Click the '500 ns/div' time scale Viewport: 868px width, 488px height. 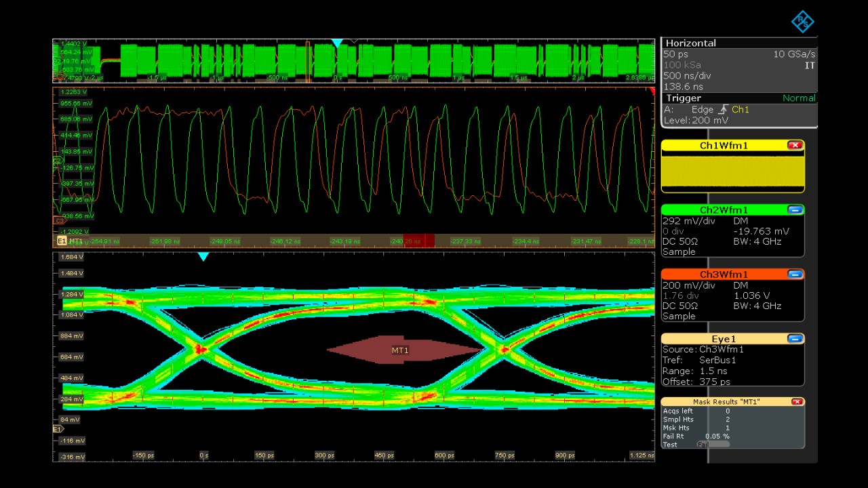[x=687, y=76]
